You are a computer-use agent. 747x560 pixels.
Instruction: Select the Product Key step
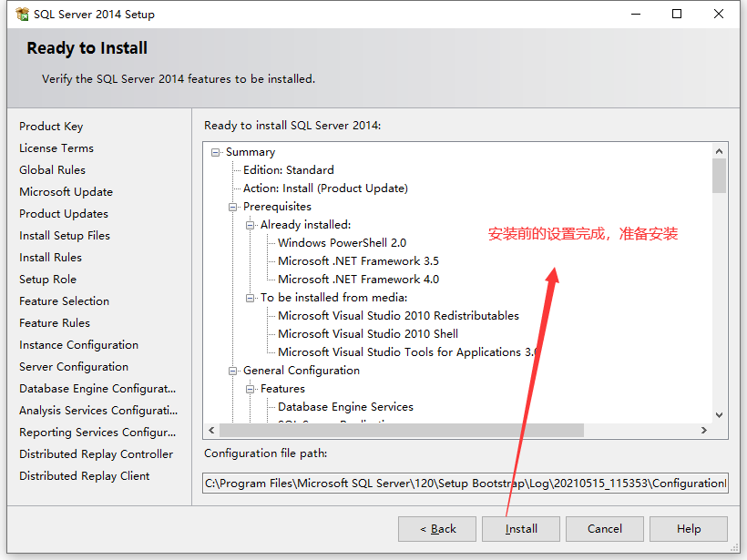pos(51,127)
